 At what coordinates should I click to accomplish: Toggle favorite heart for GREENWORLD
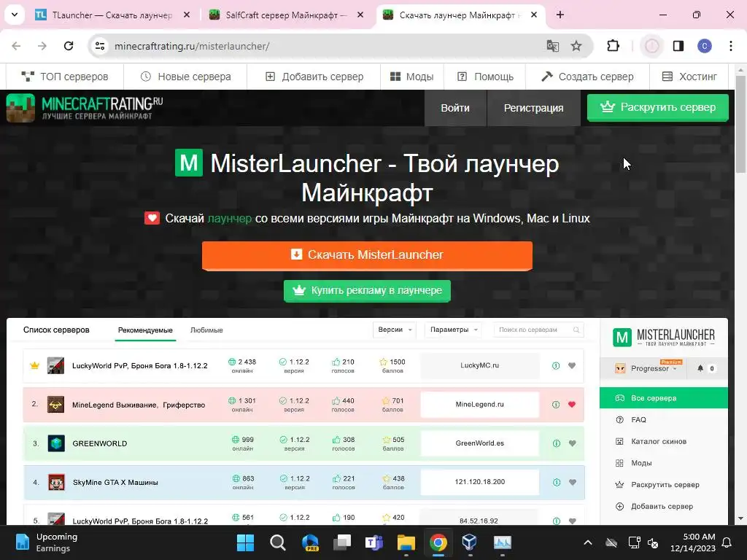click(573, 443)
